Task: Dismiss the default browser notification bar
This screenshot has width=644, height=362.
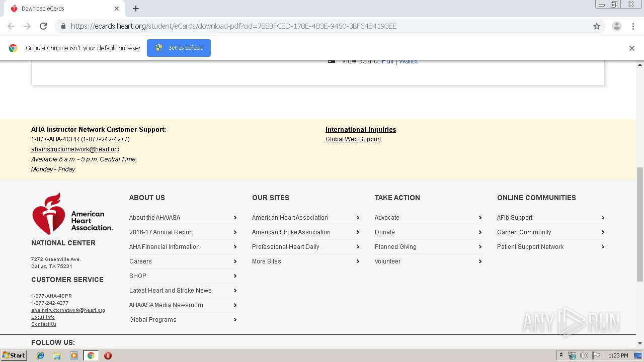Action: pyautogui.click(x=632, y=48)
